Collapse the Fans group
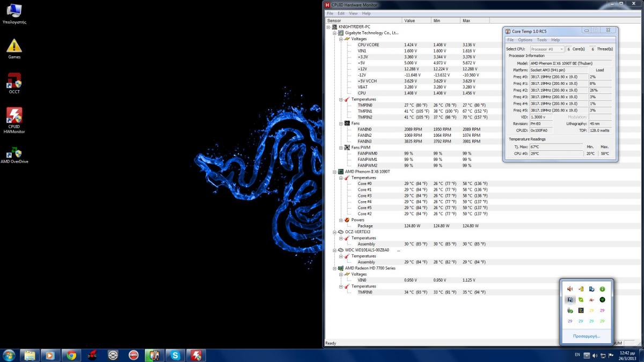Screen dimensions: 644x362 (x=341, y=123)
